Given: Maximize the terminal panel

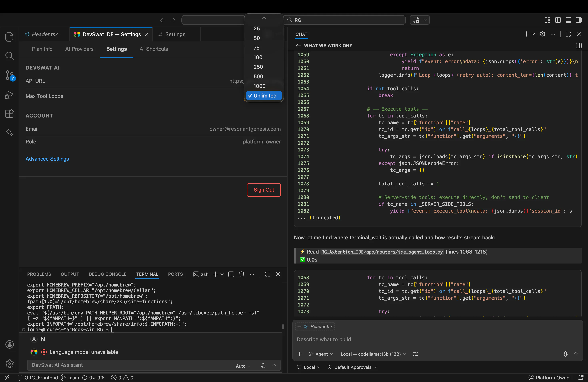Looking at the screenshot, I should tap(267, 274).
